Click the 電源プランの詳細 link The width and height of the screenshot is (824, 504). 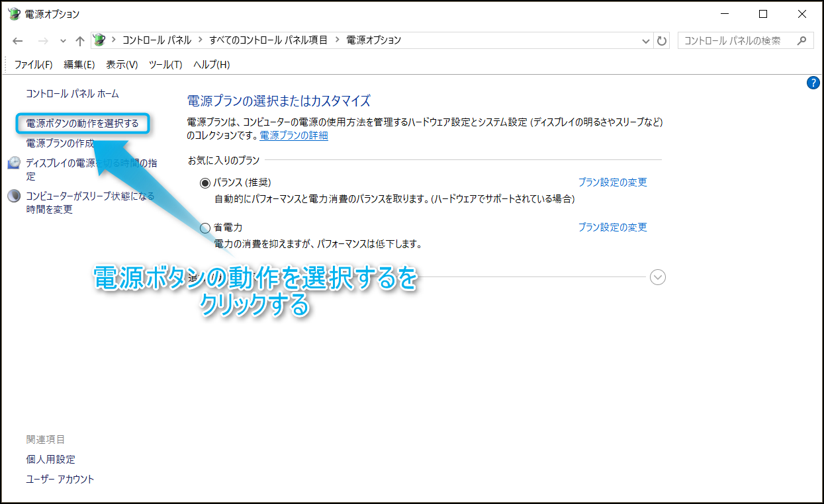(x=293, y=136)
